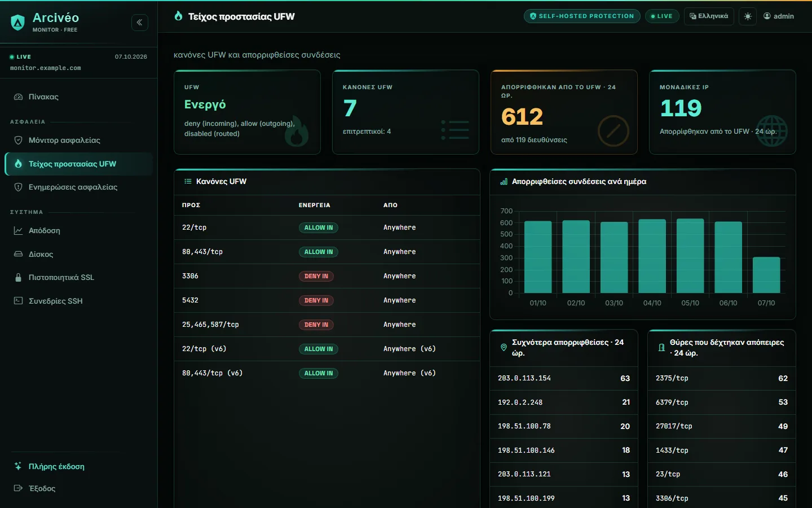Image resolution: width=812 pixels, height=508 pixels.
Task: Click the Πιστοποιητικά SSL lock icon
Action: coord(18,278)
